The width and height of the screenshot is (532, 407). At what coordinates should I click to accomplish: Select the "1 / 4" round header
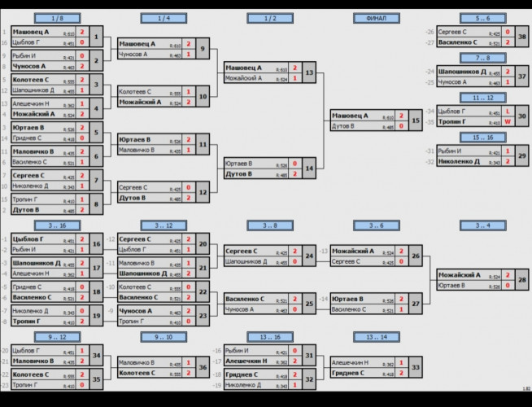click(164, 18)
